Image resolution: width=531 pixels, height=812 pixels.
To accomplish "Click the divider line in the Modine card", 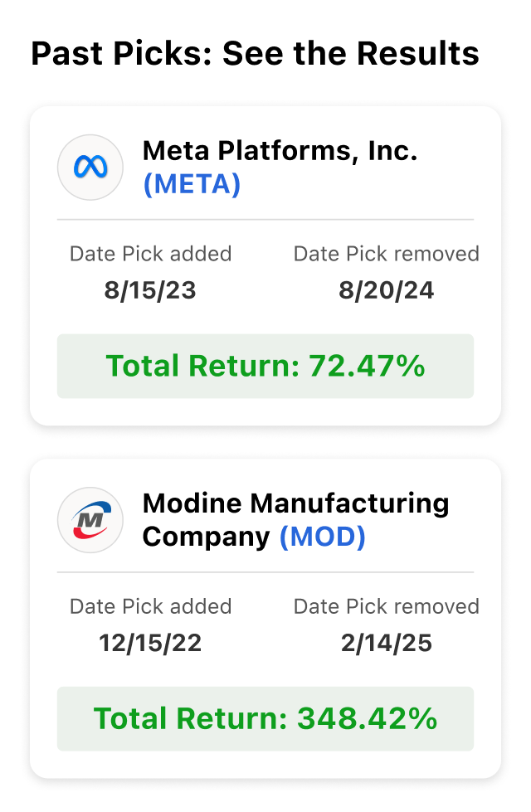I will pos(265,572).
